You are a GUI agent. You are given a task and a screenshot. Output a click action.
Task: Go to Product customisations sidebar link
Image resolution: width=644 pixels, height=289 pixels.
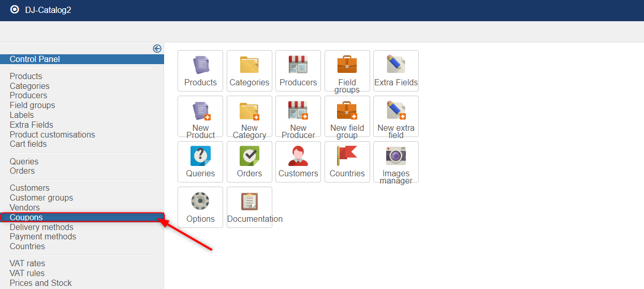coord(52,134)
